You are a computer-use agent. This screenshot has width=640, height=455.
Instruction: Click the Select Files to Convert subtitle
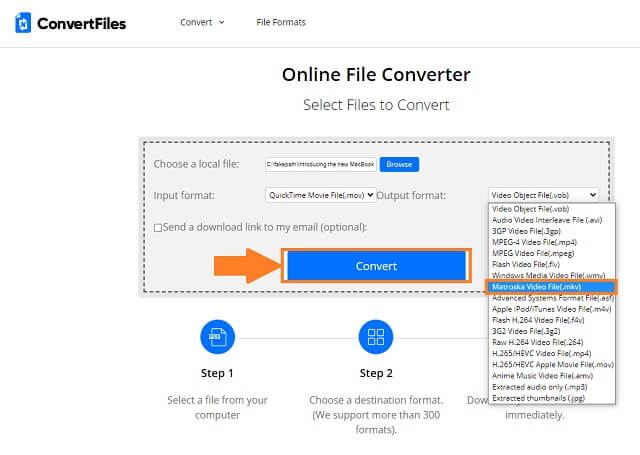tap(376, 105)
